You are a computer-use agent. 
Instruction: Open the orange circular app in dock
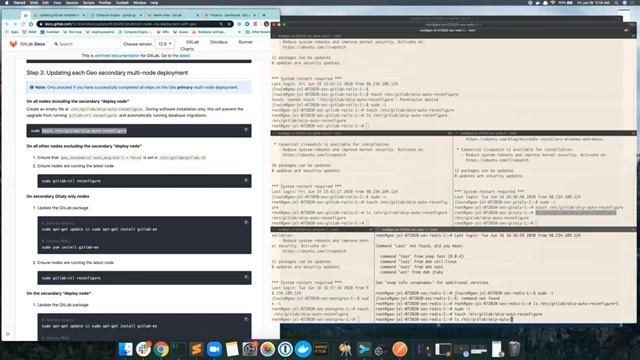click(x=400, y=349)
